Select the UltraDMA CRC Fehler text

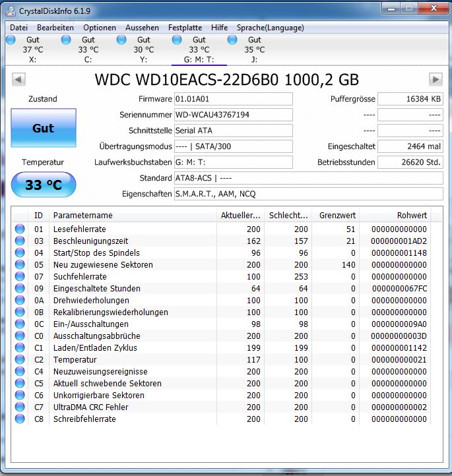click(91, 407)
